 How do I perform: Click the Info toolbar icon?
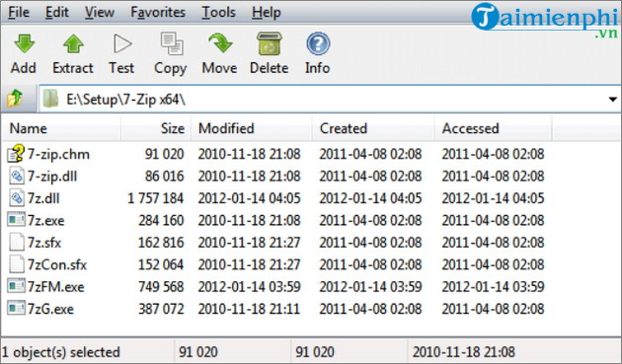click(318, 43)
